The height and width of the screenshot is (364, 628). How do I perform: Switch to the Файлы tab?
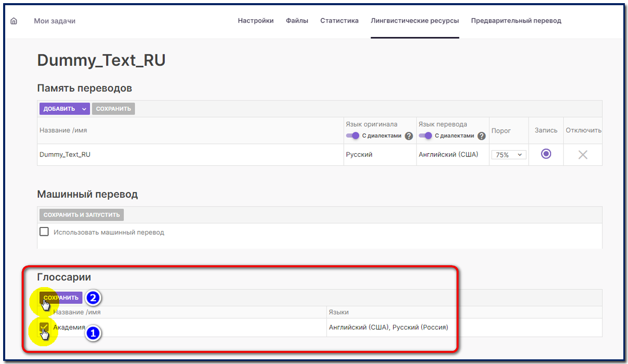297,21
